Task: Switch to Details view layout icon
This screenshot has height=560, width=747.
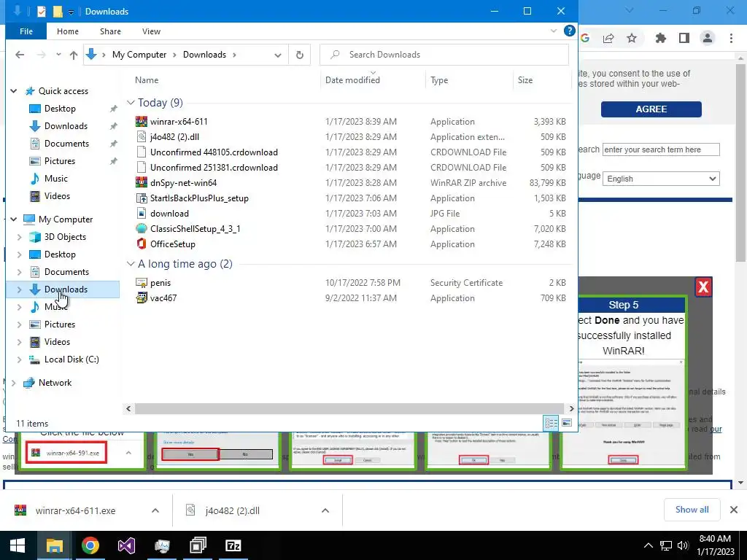Action: click(551, 423)
